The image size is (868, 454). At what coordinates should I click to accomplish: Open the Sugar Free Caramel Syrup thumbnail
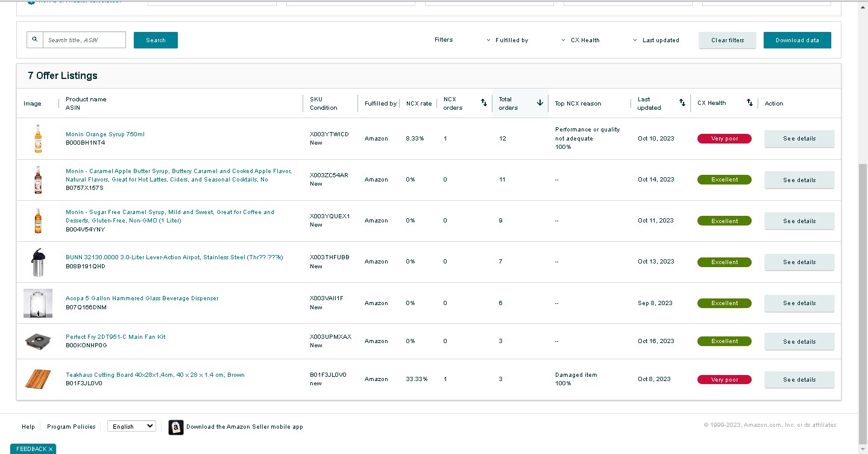pos(38,221)
